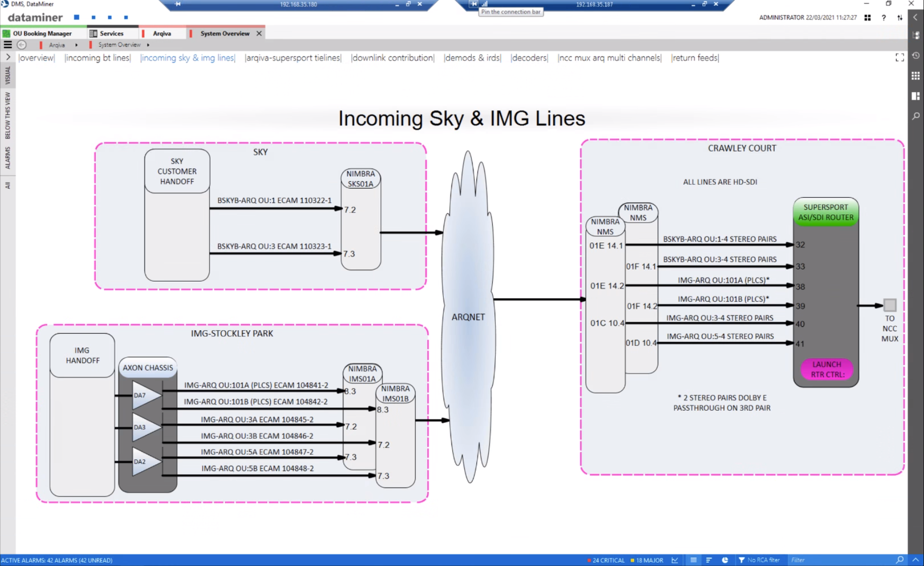924x566 pixels.
Task: Open the hamburger menu in breadcrumb bar
Action: (x=8, y=45)
